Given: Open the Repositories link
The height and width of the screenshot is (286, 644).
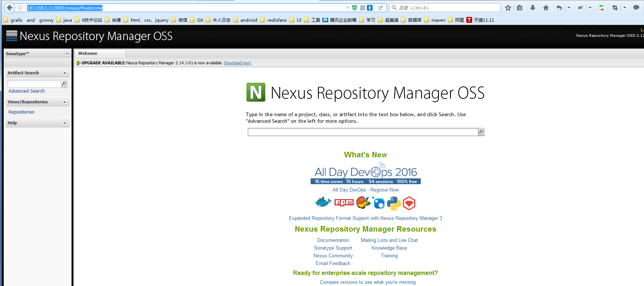Looking at the screenshot, I should [x=21, y=112].
